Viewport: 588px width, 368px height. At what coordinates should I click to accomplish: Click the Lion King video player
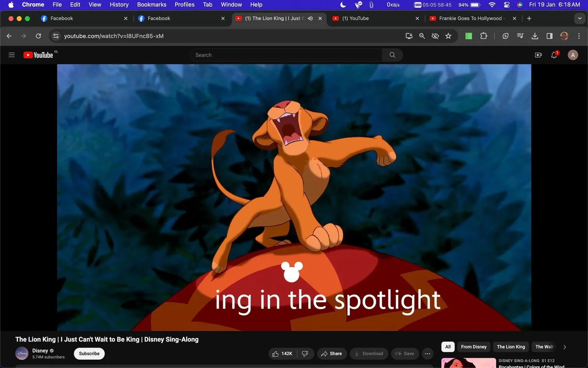click(294, 197)
